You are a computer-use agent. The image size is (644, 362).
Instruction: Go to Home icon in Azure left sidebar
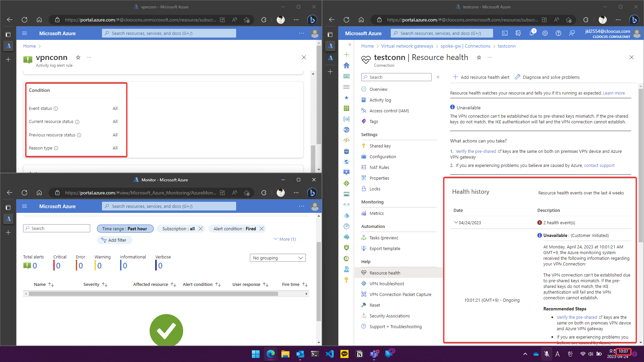pos(346,65)
